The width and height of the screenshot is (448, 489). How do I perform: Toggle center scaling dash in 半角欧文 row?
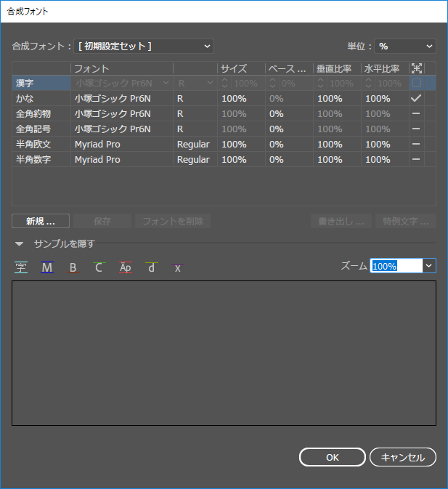point(416,144)
